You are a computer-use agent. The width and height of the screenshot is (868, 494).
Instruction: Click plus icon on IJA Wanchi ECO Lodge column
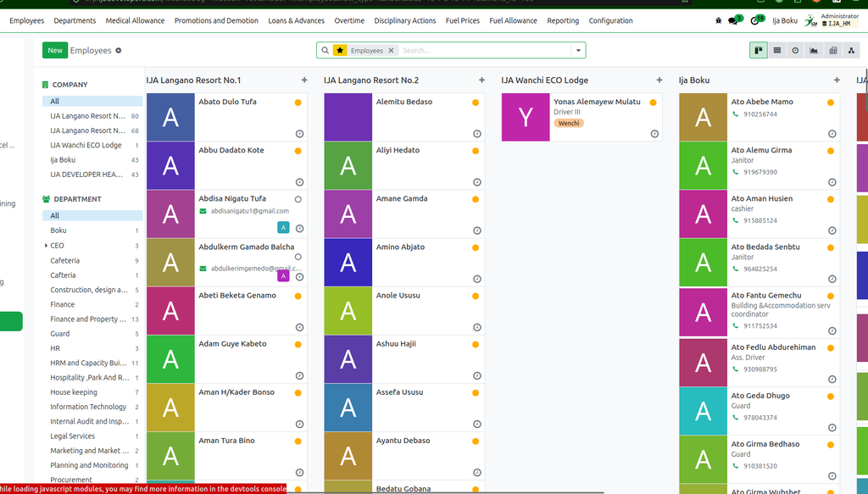click(659, 80)
